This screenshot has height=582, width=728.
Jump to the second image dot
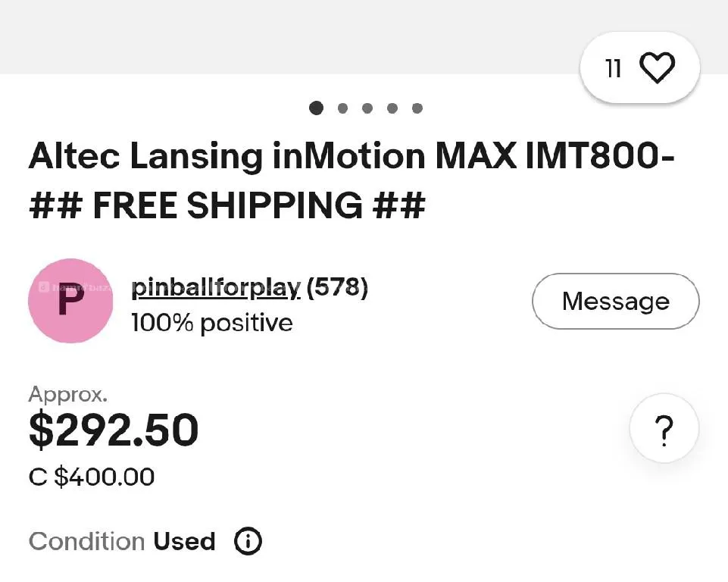[342, 108]
